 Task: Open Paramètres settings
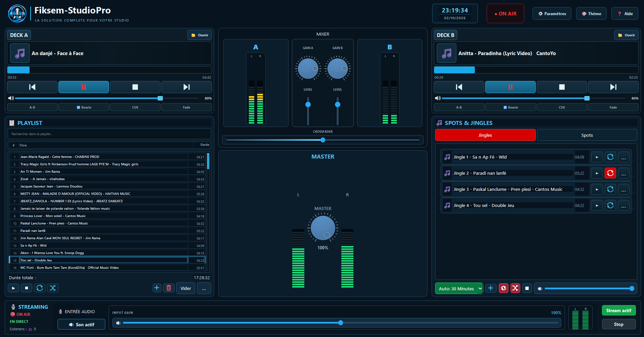pyautogui.click(x=552, y=14)
